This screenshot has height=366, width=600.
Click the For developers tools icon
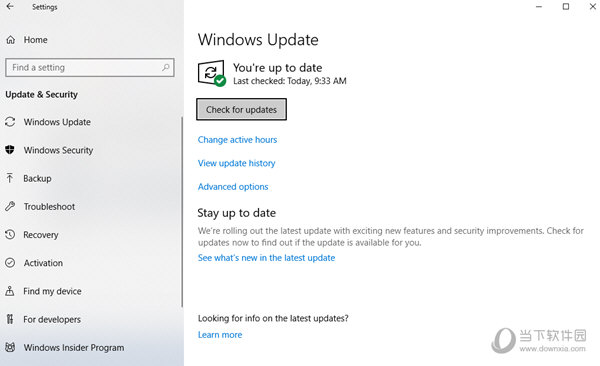10,319
